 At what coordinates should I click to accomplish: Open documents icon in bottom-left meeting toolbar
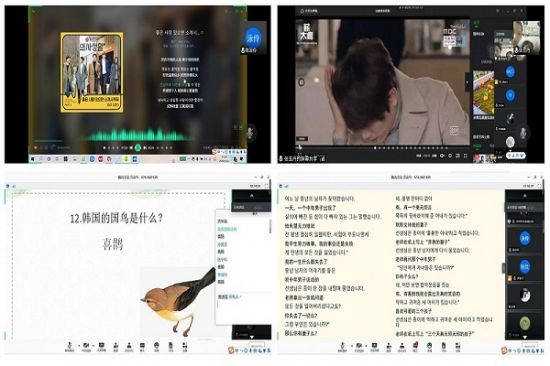(x=170, y=346)
